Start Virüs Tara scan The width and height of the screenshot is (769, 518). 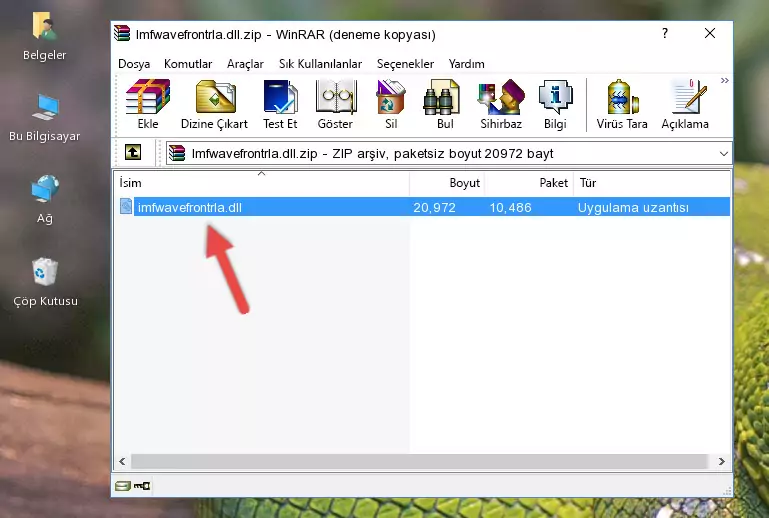[x=622, y=104]
